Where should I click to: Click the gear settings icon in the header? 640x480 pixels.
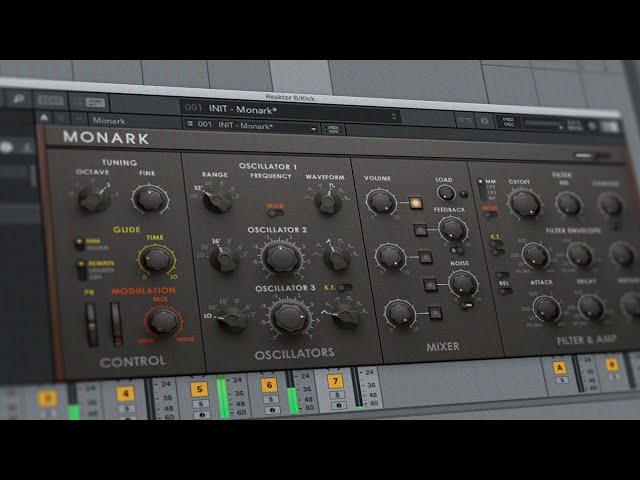[592, 127]
